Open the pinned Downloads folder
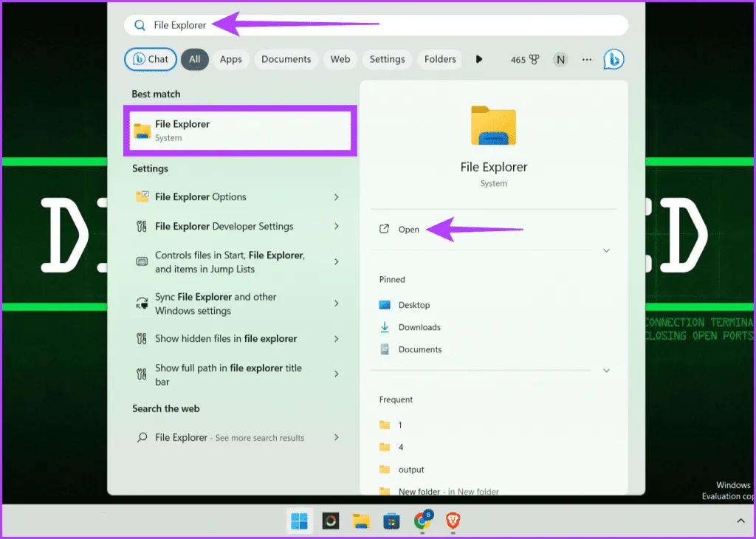The width and height of the screenshot is (756, 539). point(419,327)
